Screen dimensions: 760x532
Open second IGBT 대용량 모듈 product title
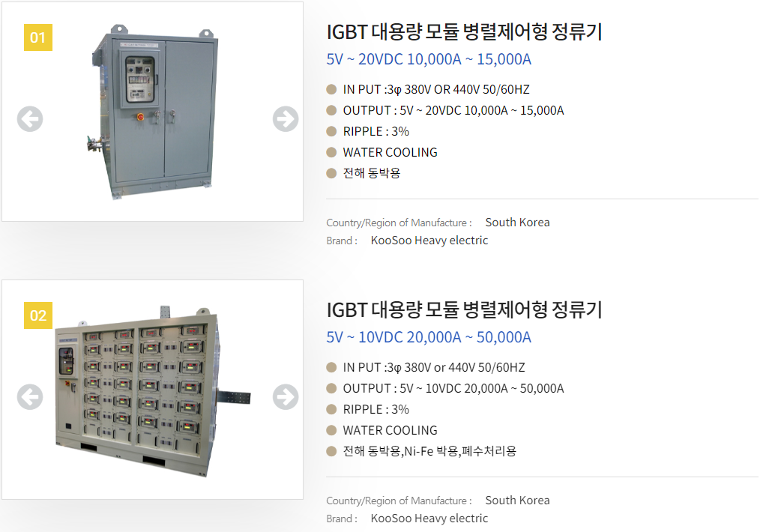[x=464, y=310]
